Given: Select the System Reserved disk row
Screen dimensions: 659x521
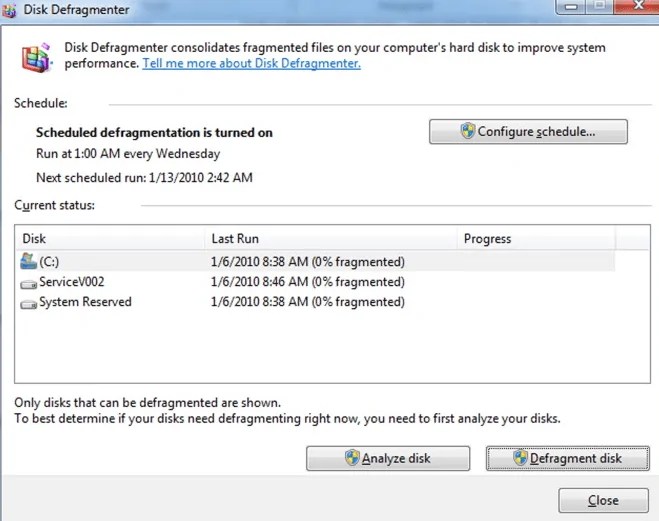Looking at the screenshot, I should click(315, 302).
